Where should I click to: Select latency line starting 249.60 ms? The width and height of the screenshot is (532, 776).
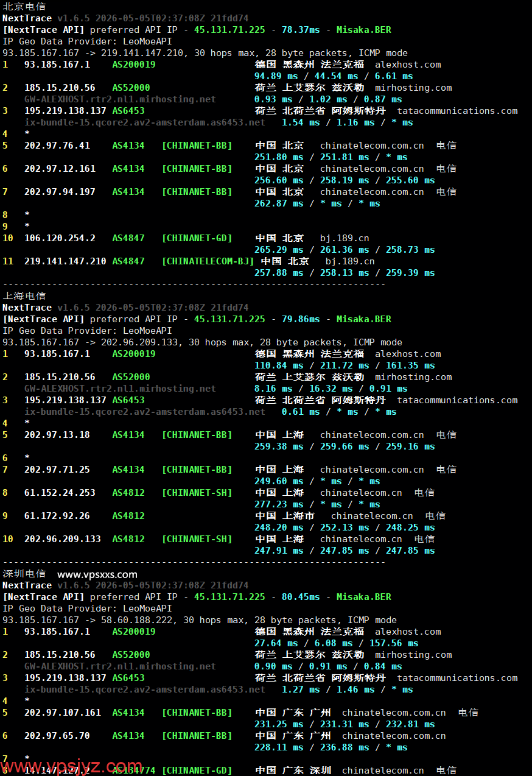point(317,481)
